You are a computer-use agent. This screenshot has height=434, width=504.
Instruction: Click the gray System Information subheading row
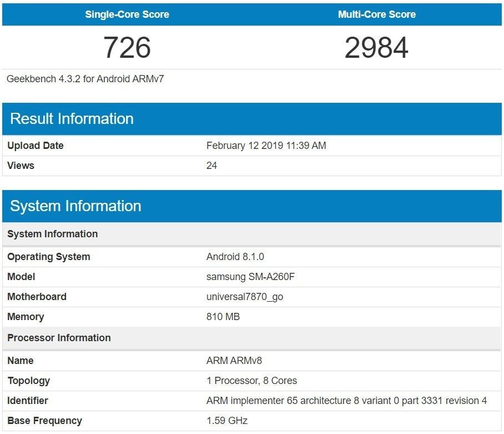(251, 234)
